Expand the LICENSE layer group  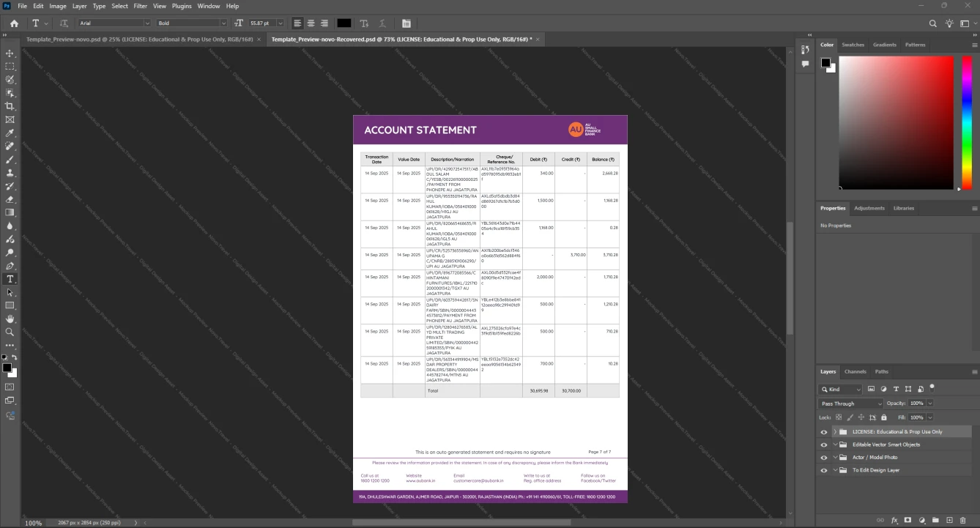(835, 432)
